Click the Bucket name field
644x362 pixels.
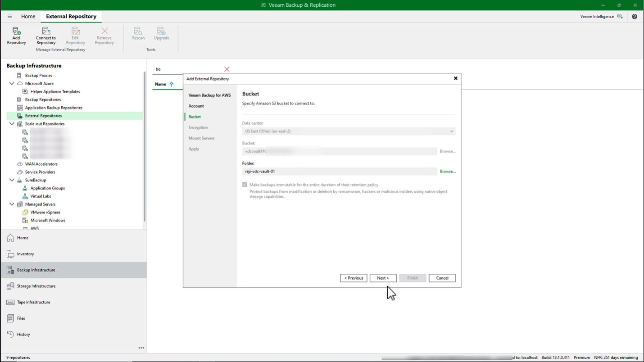click(340, 151)
